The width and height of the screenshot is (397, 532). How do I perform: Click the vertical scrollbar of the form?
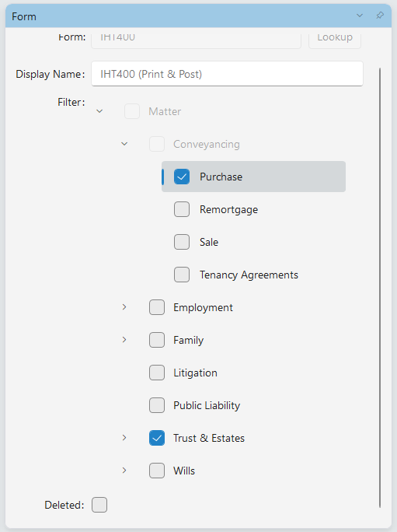(380, 288)
